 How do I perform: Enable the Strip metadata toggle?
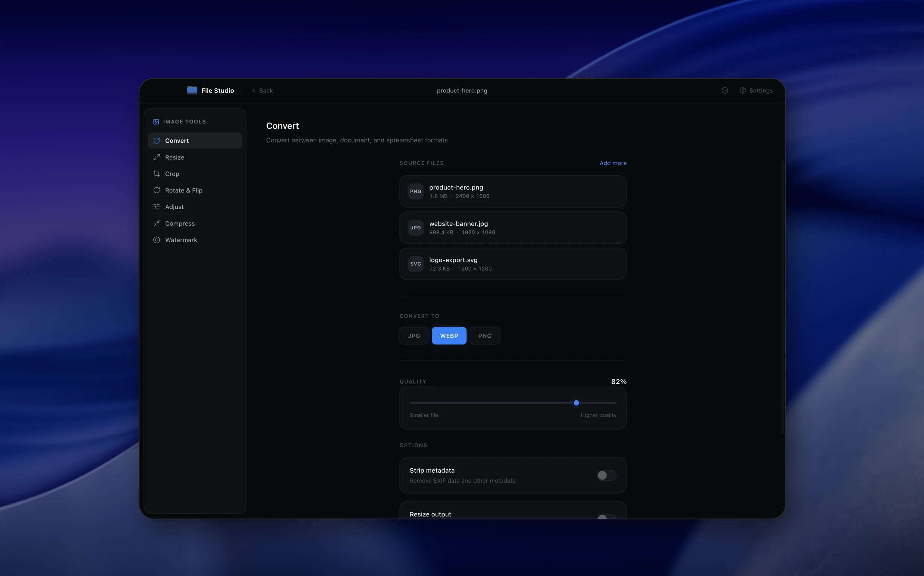pyautogui.click(x=607, y=475)
